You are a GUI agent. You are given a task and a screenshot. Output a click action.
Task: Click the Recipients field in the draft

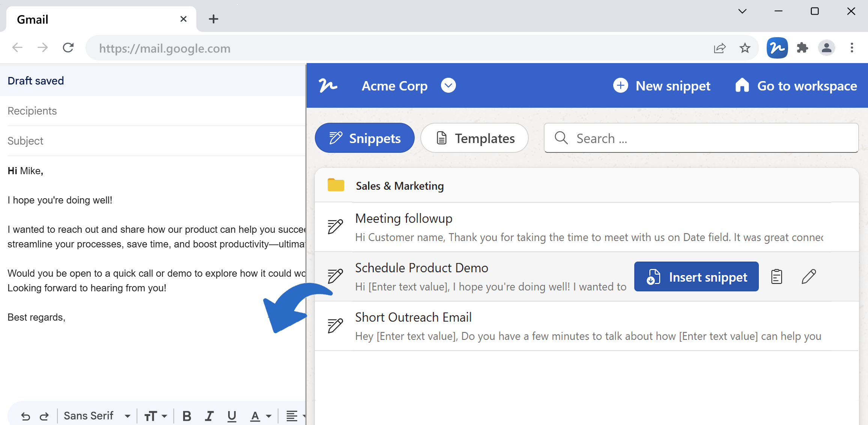point(156,111)
